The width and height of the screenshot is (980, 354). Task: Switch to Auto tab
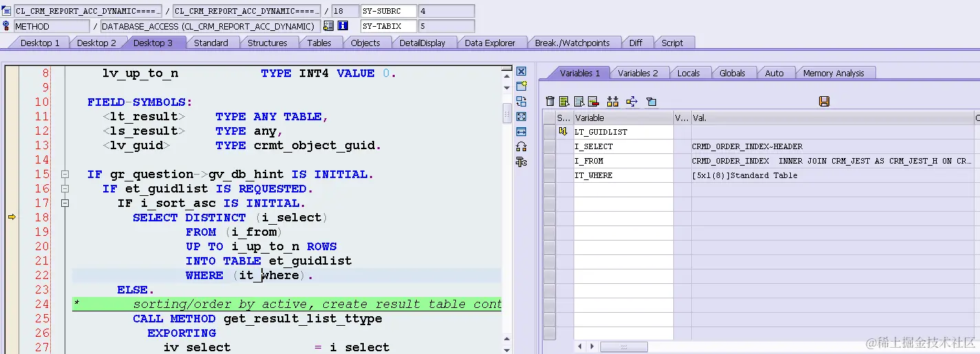774,73
